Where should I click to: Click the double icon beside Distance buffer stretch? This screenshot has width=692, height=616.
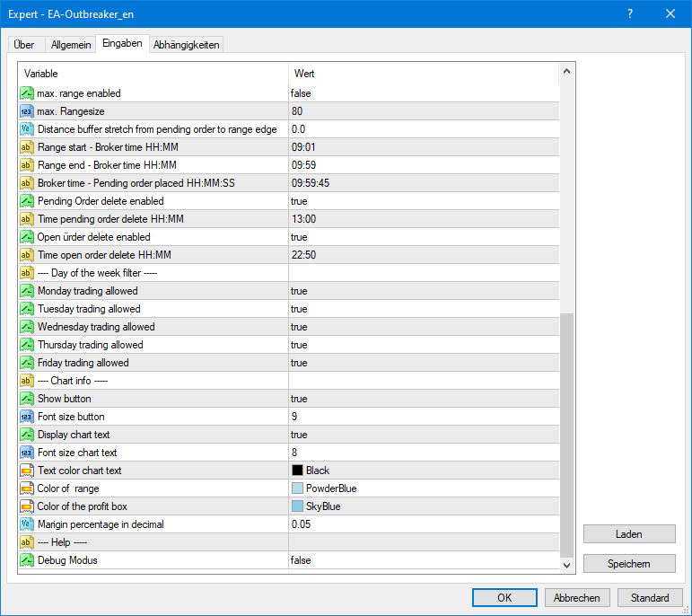pyautogui.click(x=27, y=129)
